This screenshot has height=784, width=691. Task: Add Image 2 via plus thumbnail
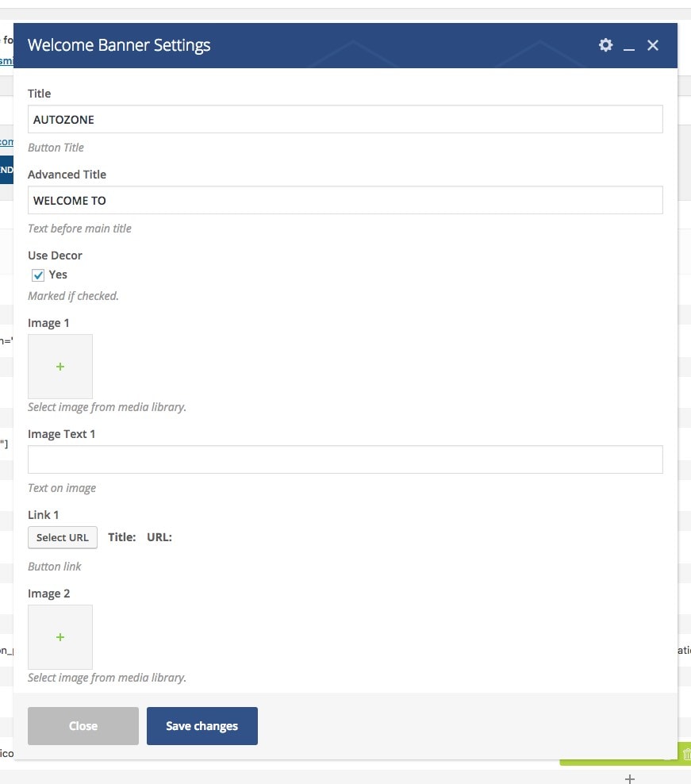[60, 637]
